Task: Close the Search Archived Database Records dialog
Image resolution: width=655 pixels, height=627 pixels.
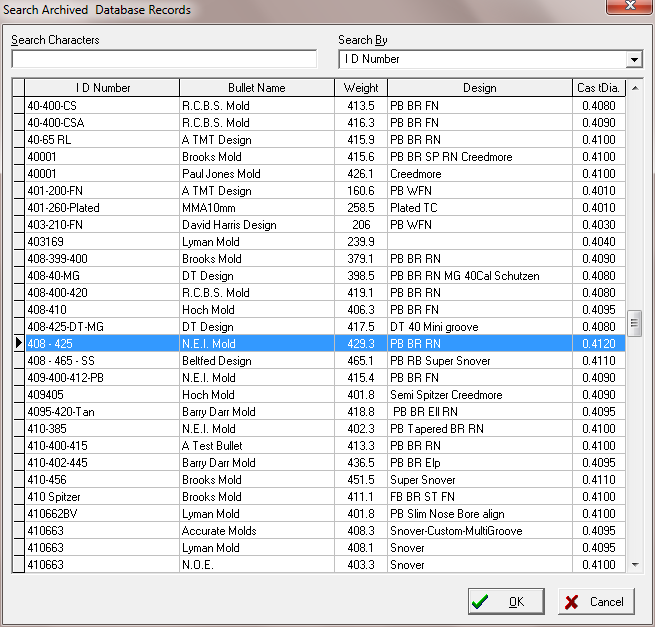Action: pos(630,6)
